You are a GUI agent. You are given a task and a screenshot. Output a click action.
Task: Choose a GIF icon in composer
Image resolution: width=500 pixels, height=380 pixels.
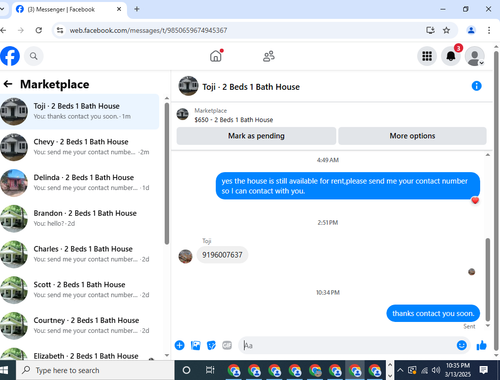point(227,345)
